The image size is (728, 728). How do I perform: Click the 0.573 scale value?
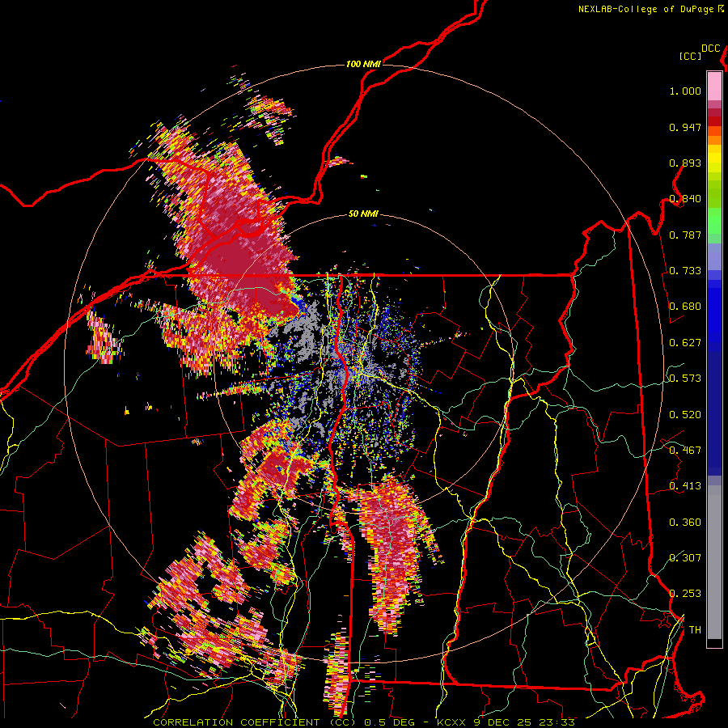[x=685, y=379]
